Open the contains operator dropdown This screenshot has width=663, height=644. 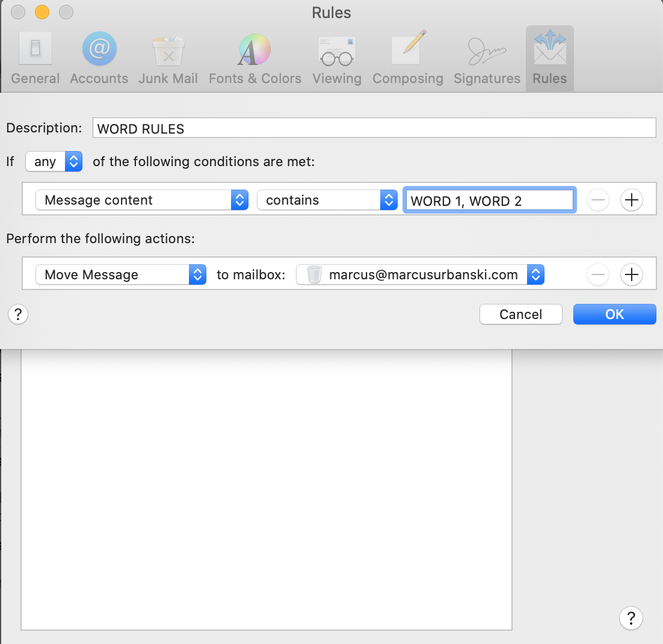pos(327,200)
